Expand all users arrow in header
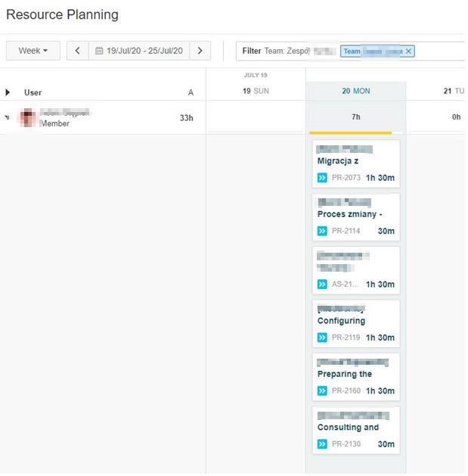 [8, 92]
